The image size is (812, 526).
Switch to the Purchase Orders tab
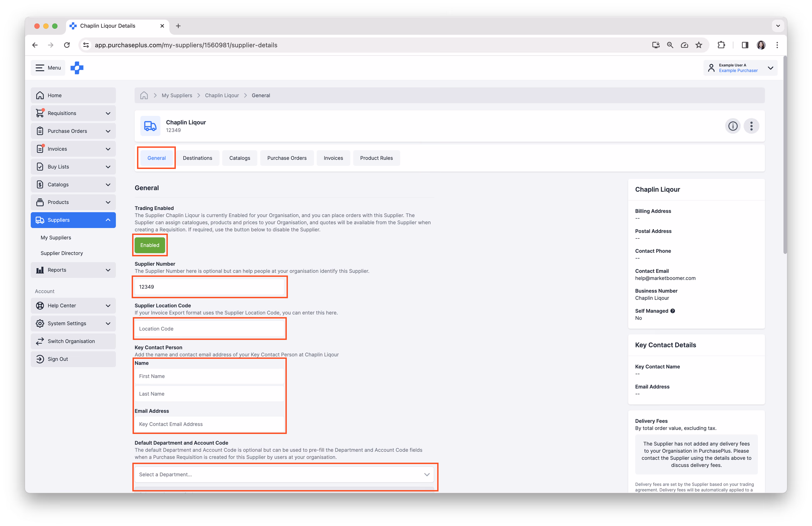pyautogui.click(x=287, y=158)
